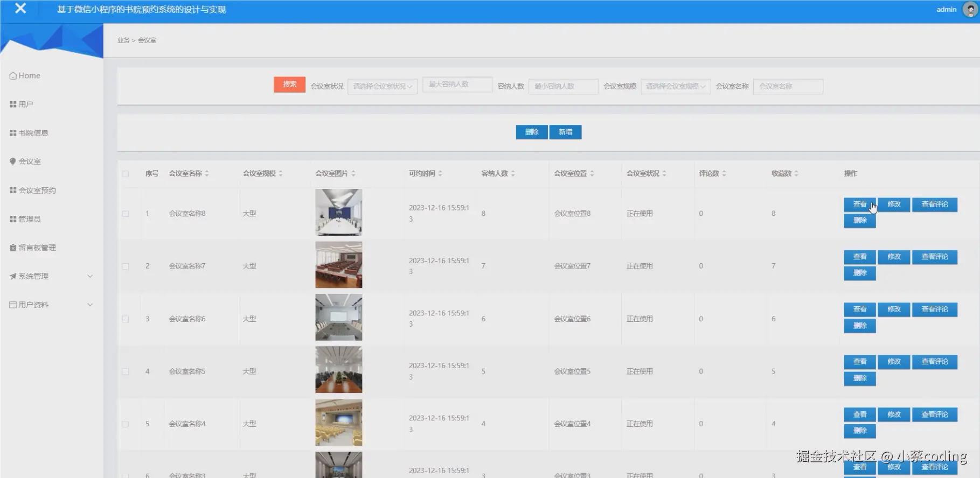This screenshot has height=478, width=980.
Task: Sort by 会议室规模 column arrows
Action: tap(281, 173)
